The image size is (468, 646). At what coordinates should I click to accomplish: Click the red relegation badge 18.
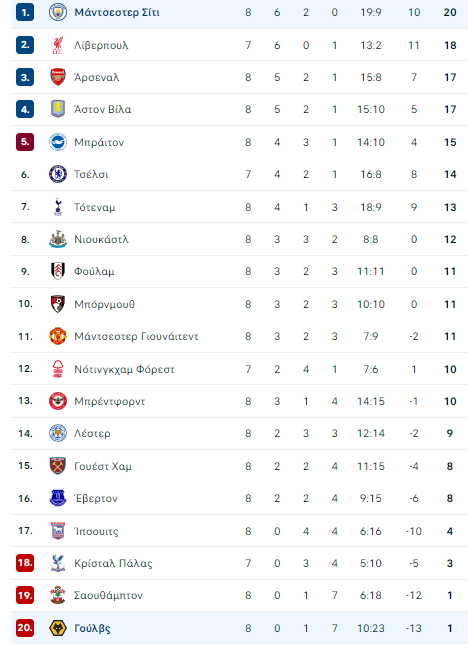tap(25, 563)
